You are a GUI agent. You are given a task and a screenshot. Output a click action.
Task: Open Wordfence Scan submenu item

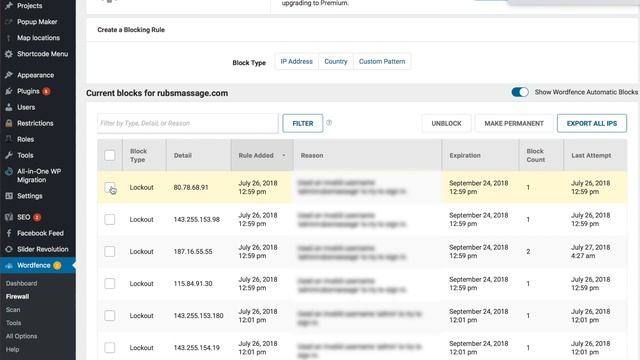(x=13, y=310)
